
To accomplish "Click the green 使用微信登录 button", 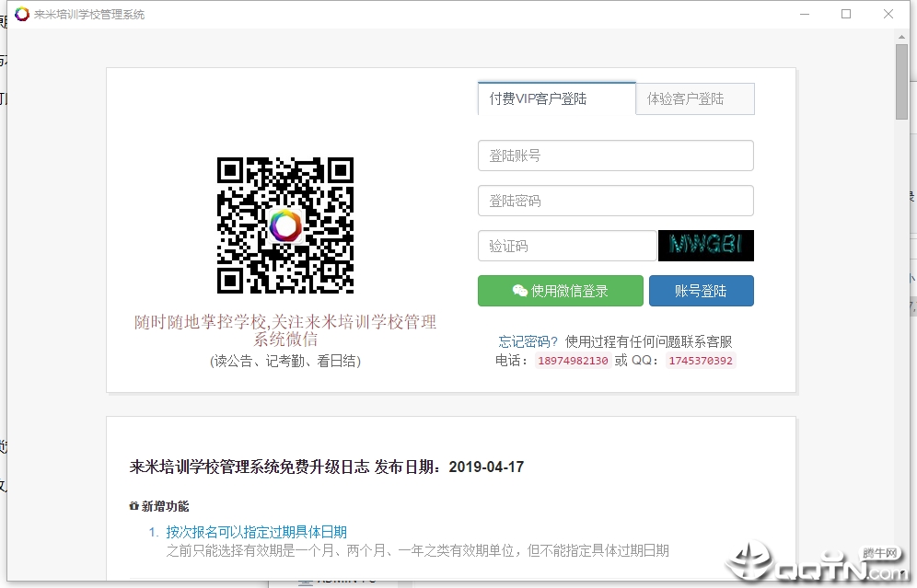I will tap(560, 290).
